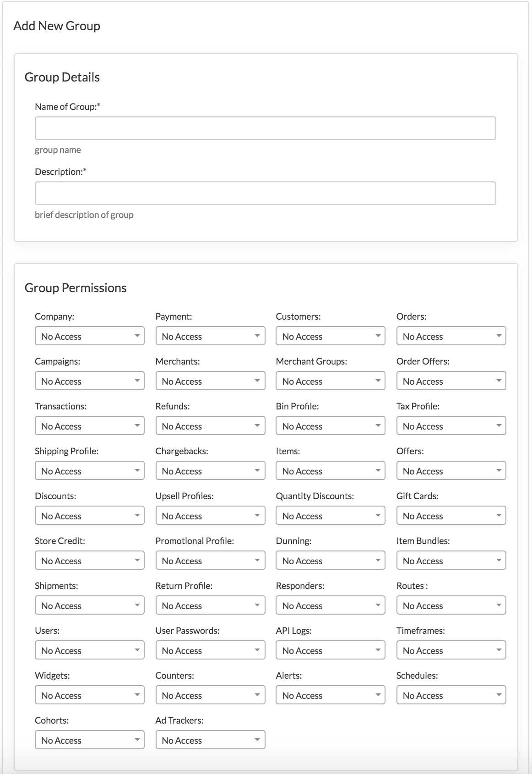Expand the Payment access dropdown
The width and height of the screenshot is (532, 774).
pos(210,336)
